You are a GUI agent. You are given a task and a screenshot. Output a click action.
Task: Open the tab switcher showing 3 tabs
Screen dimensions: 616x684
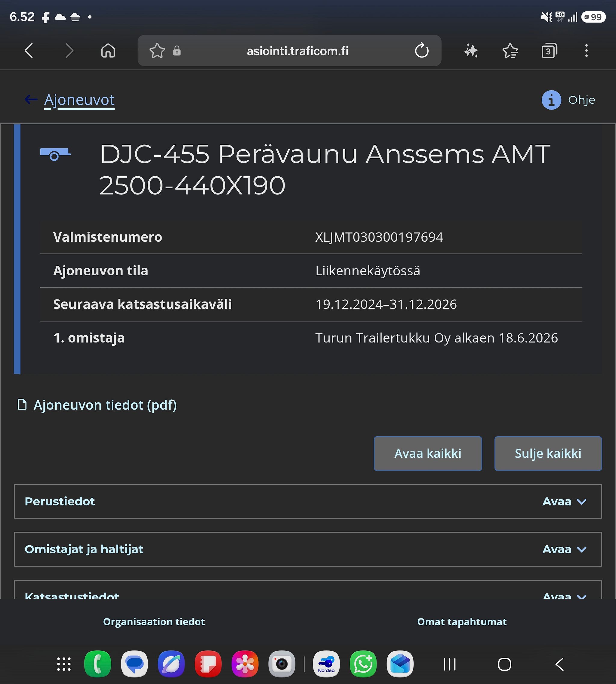coord(549,51)
